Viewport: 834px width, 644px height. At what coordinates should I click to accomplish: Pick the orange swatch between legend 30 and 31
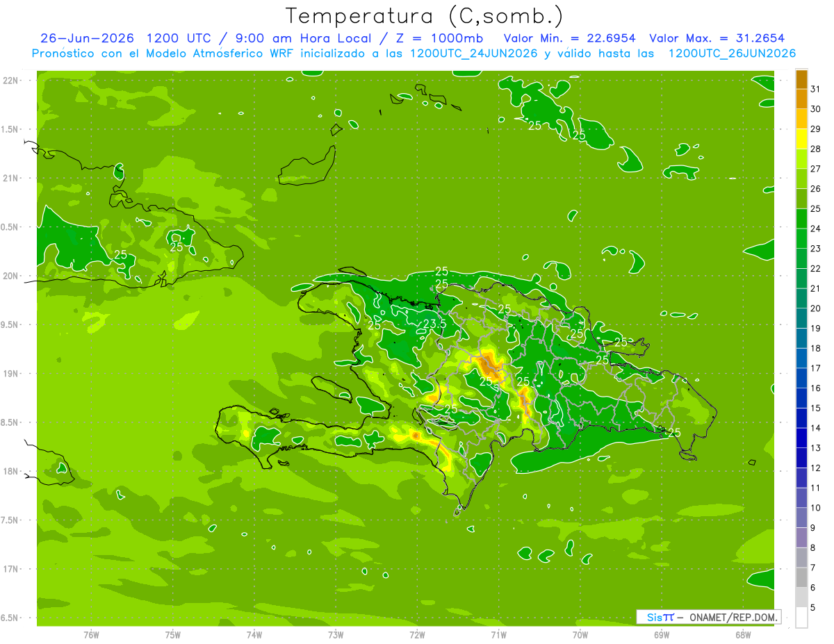pyautogui.click(x=801, y=99)
